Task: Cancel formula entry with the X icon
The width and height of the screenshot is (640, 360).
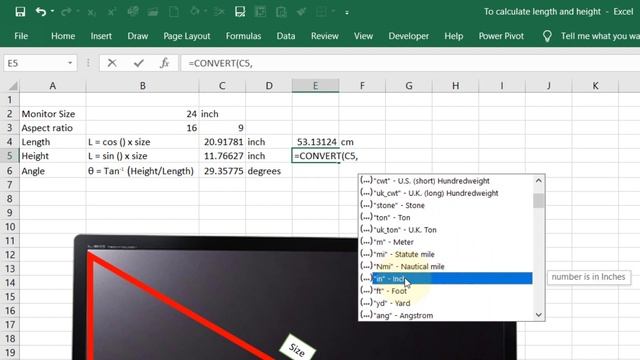Action: (112, 63)
